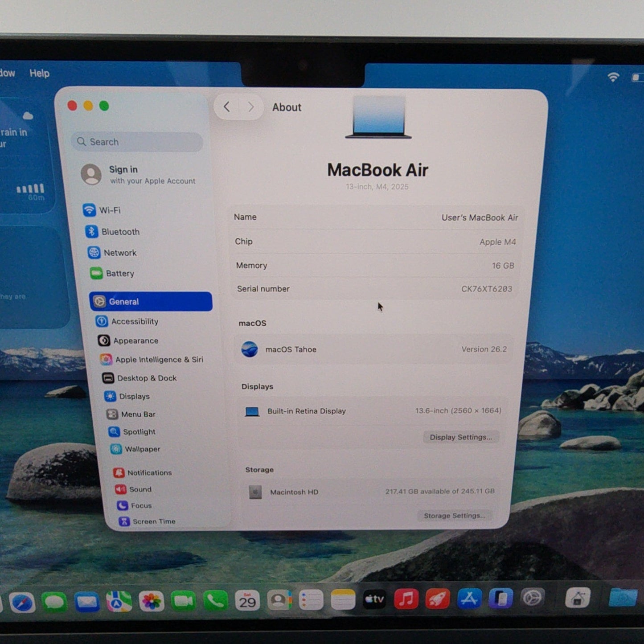This screenshot has height=644, width=644.
Task: Click the "Macintosh HD" label
Action: [x=294, y=492]
